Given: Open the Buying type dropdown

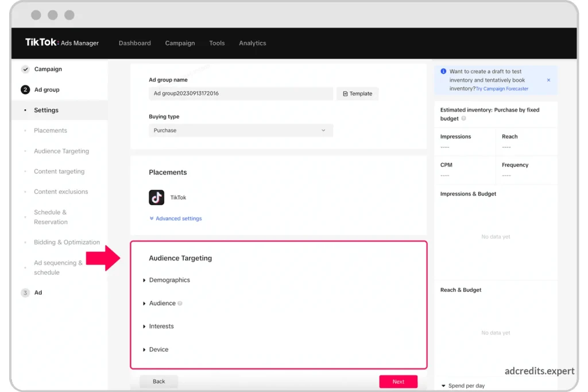Looking at the screenshot, I should (x=240, y=130).
